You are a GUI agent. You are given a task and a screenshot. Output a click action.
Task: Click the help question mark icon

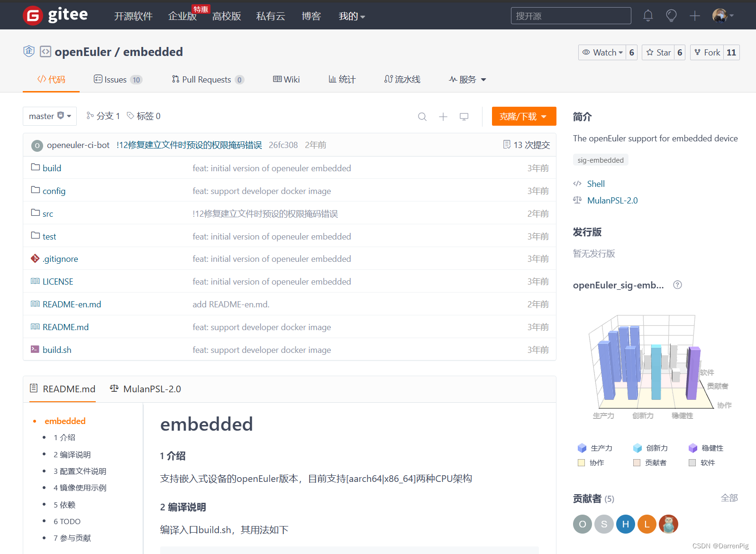click(678, 285)
